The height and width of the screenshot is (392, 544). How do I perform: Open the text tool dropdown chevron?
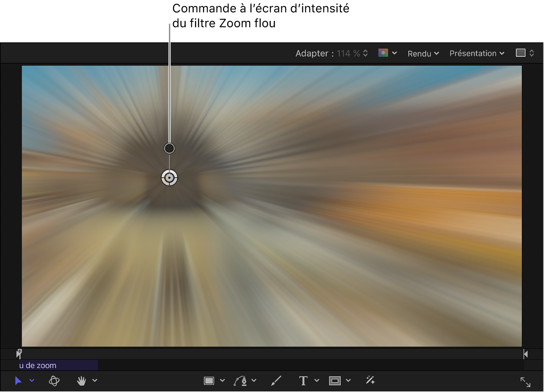pos(316,380)
